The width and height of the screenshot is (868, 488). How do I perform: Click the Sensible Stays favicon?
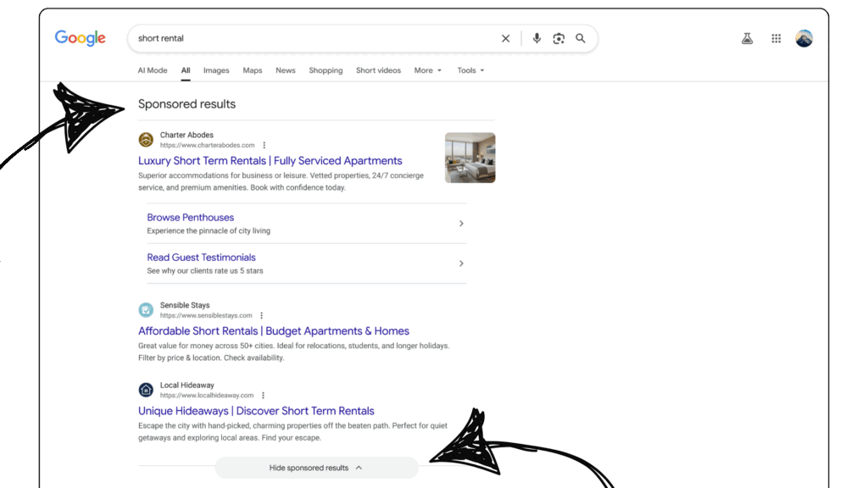point(146,309)
